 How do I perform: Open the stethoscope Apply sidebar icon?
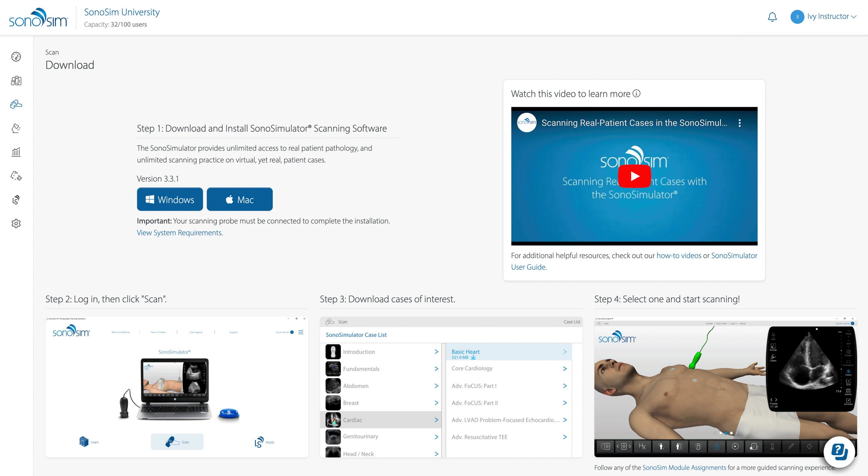click(x=16, y=200)
